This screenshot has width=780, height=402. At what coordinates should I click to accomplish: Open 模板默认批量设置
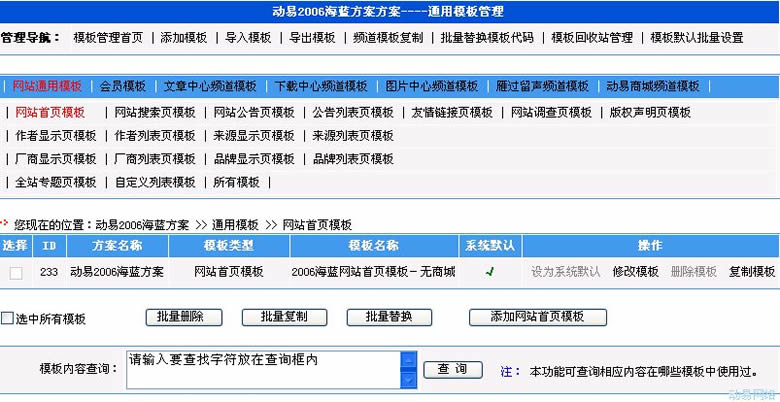tap(697, 38)
